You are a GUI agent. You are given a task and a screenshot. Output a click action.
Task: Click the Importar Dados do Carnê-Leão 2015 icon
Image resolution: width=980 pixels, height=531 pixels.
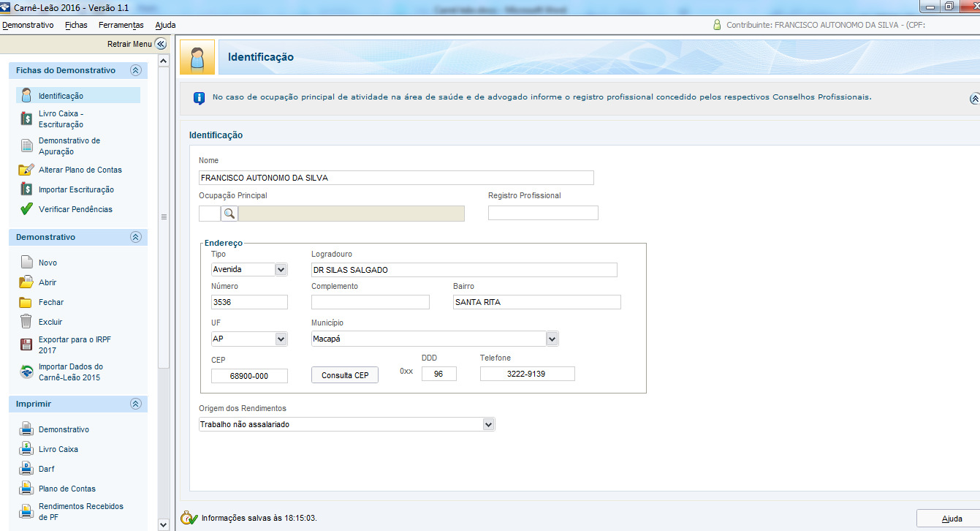[x=26, y=372]
